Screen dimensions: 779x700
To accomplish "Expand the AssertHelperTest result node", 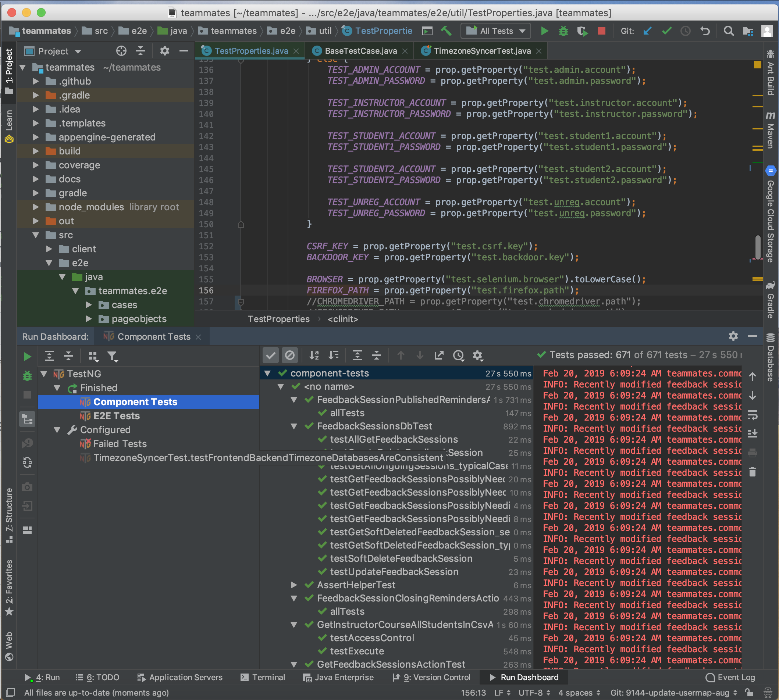I will coord(294,585).
